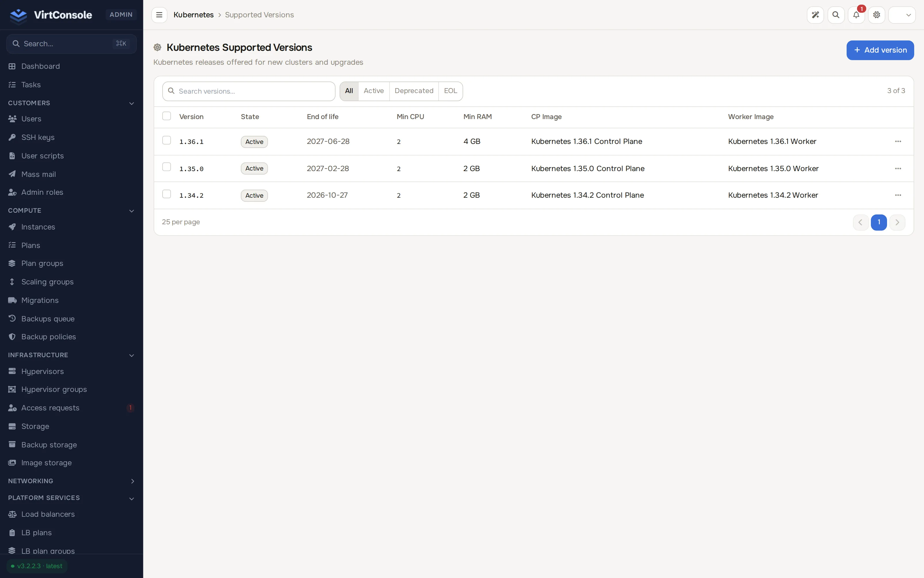The image size is (924, 578).
Task: Click the top bar search icon
Action: (x=836, y=15)
